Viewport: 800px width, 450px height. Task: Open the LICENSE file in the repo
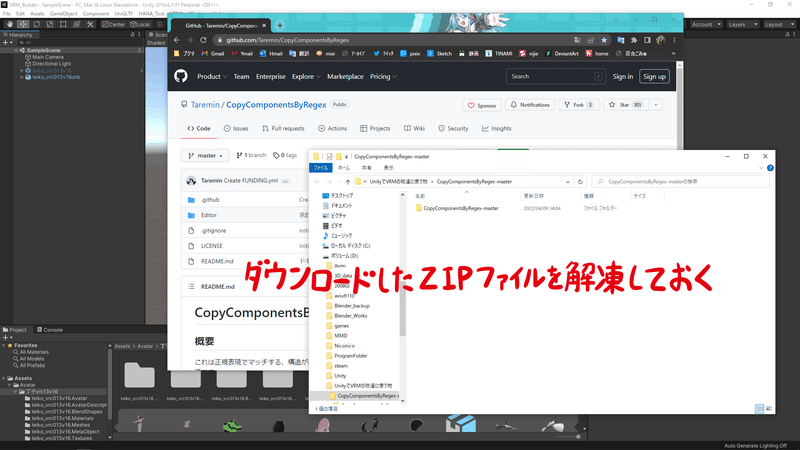[211, 246]
